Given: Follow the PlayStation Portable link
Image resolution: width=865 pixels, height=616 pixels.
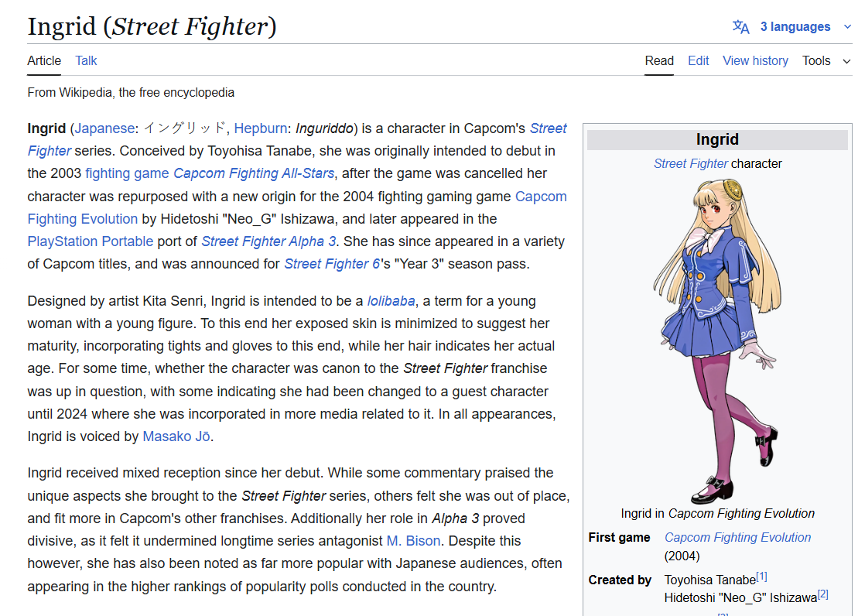Looking at the screenshot, I should point(91,241).
